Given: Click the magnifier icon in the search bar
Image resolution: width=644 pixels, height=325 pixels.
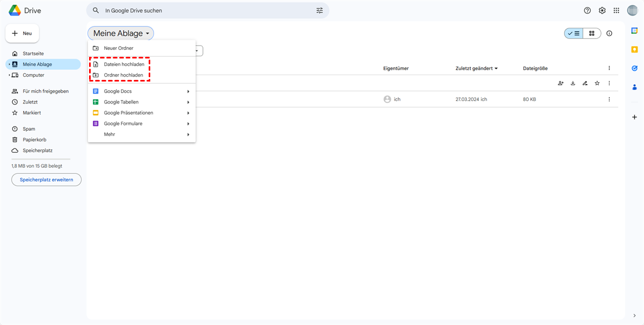Looking at the screenshot, I should pos(96,10).
